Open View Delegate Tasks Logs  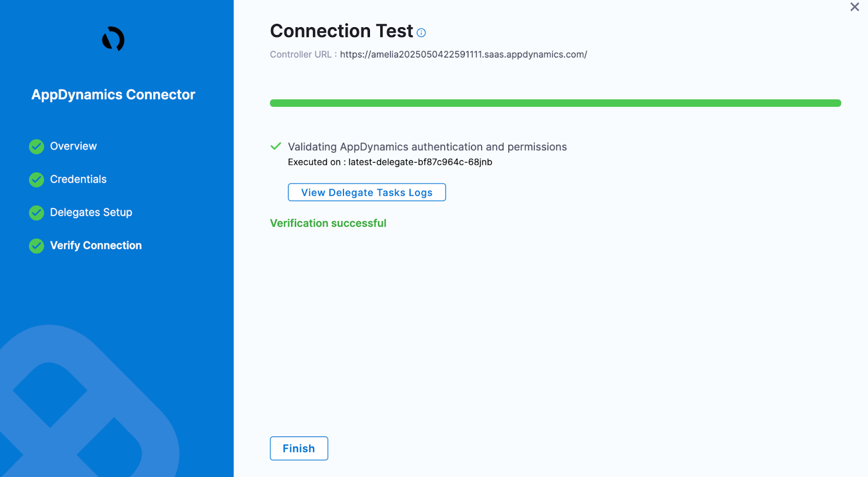(367, 192)
